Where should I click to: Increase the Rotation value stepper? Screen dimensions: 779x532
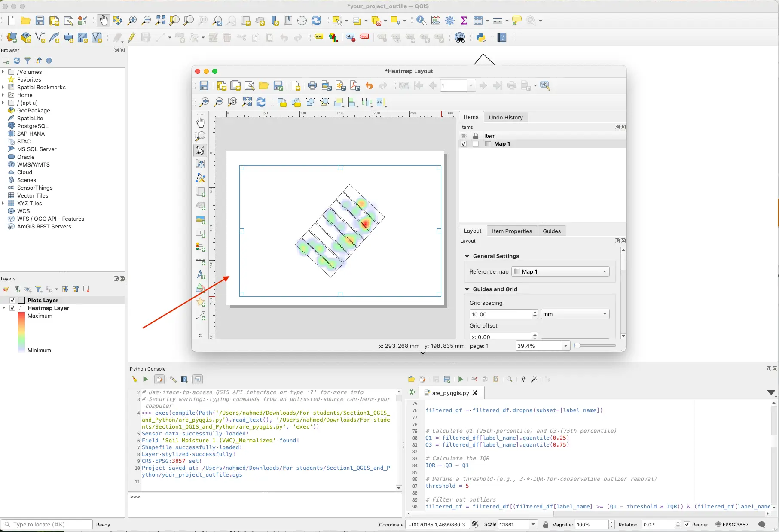[678, 522]
